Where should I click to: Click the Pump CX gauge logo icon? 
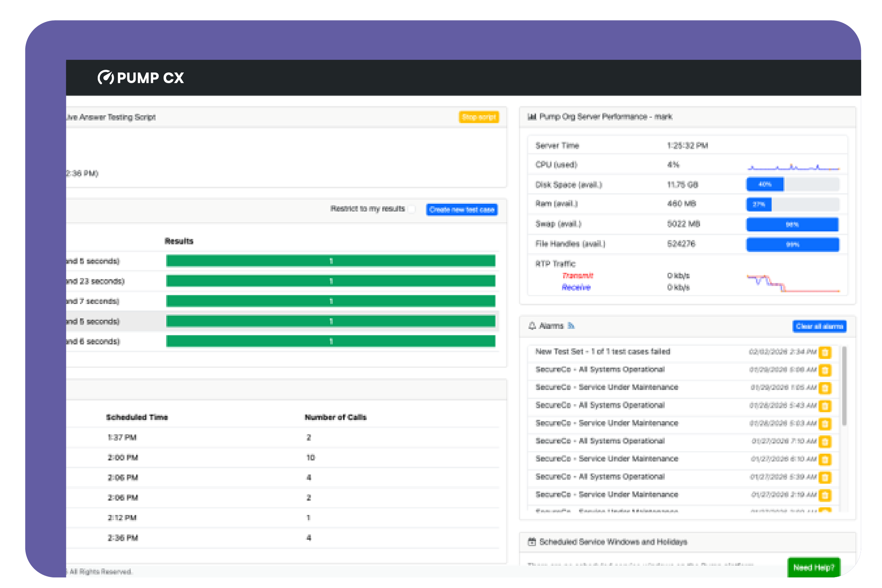[x=105, y=77]
